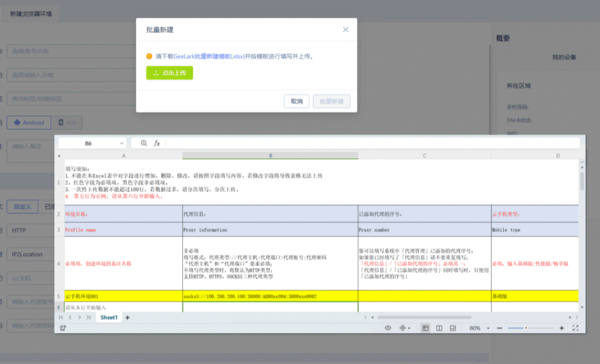This screenshot has height=364, width=600.
Task: Switch to the Sheet1 tab
Action: [109, 317]
